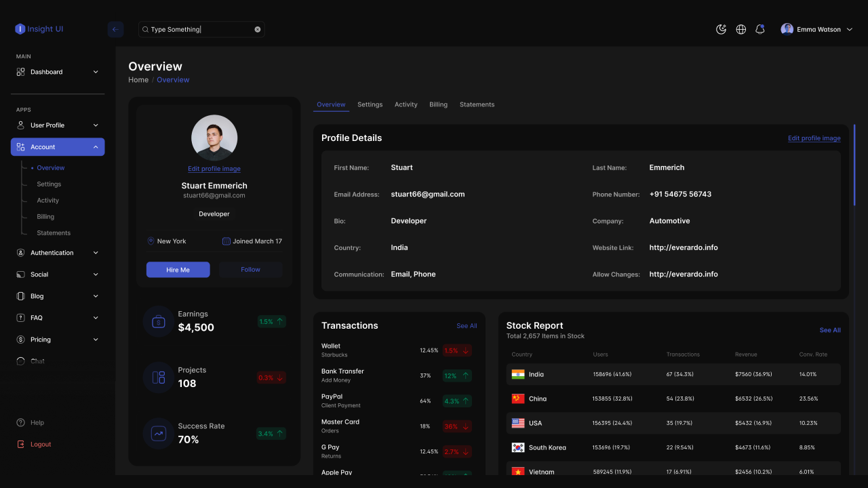This screenshot has height=488, width=868.
Task: Expand the Authentication section
Action: [95, 252]
